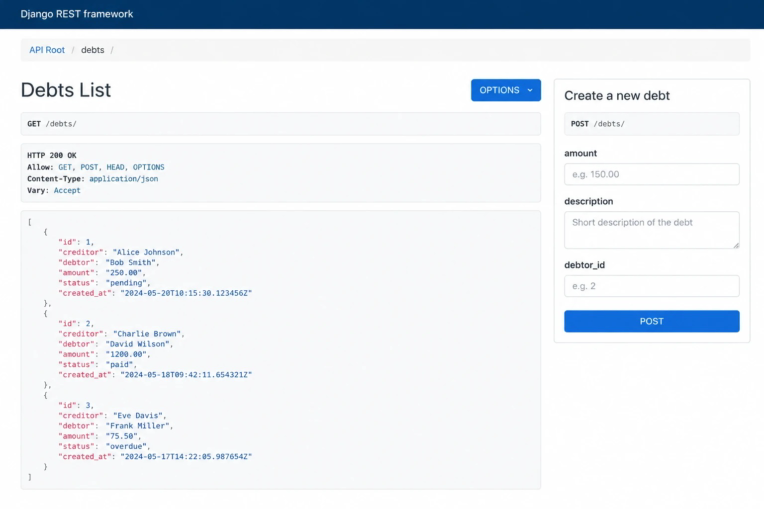Click the "1200.00" amount value

pos(126,355)
